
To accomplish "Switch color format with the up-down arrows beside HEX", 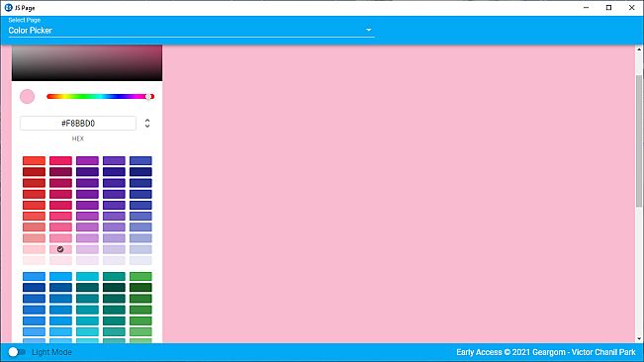I will tap(147, 123).
